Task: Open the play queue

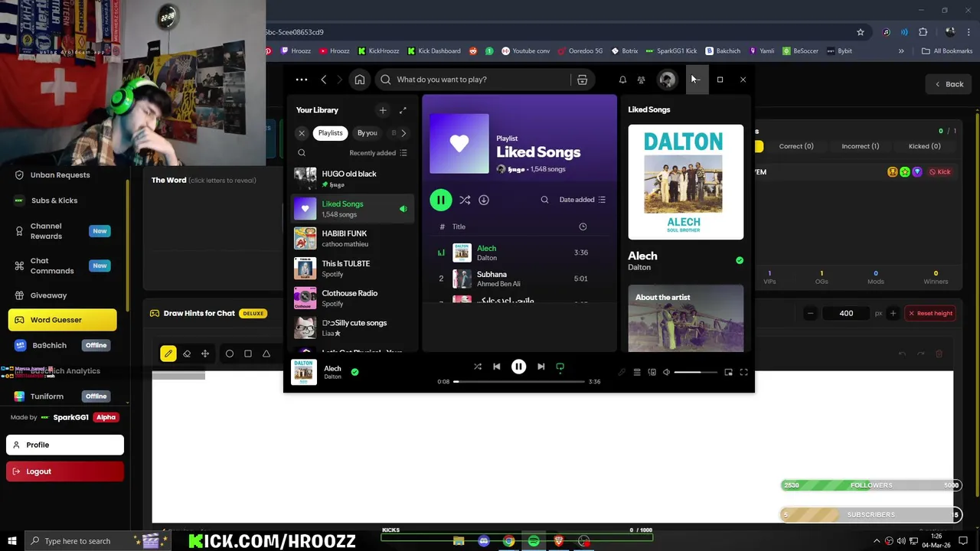Action: tap(637, 373)
